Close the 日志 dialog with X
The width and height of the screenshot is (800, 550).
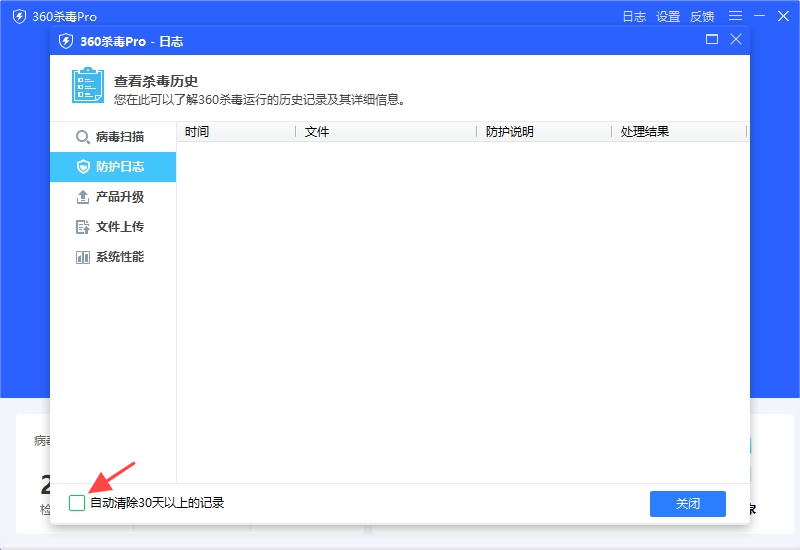[736, 39]
